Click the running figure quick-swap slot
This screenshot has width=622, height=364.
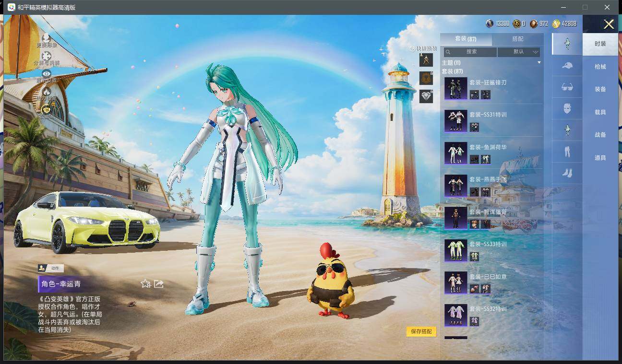coord(426,60)
